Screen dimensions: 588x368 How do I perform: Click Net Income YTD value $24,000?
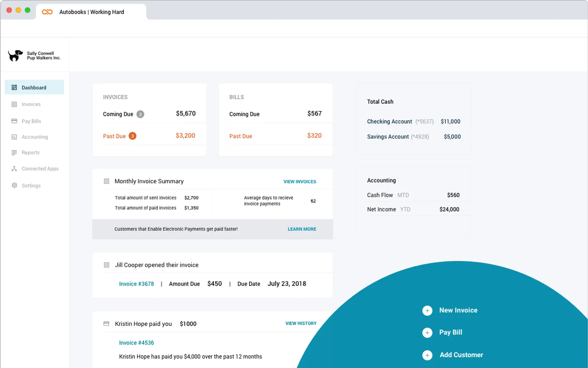click(x=449, y=209)
